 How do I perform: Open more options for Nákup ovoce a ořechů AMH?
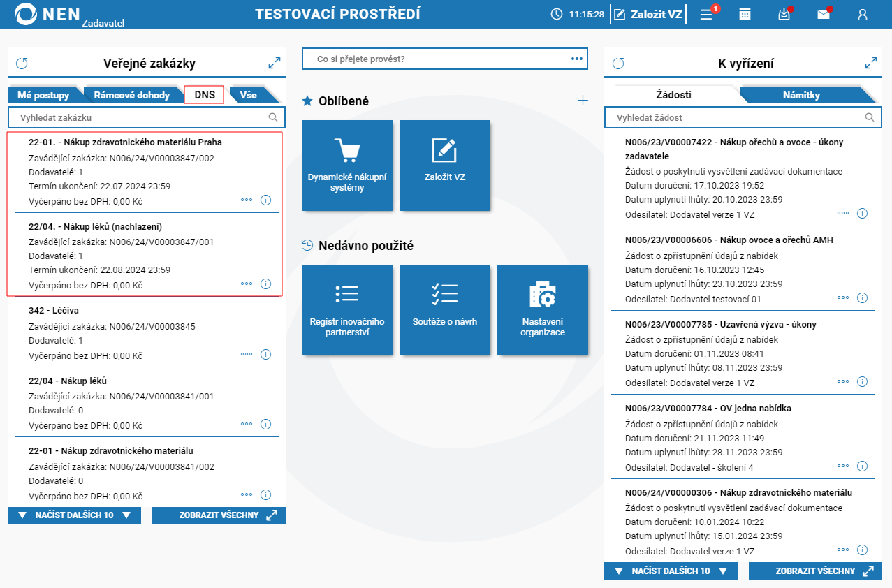843,297
